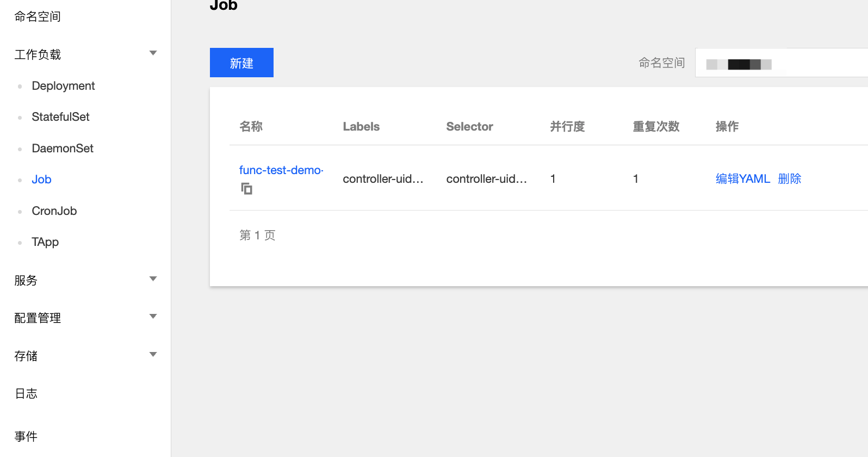The image size is (868, 457).
Task: Expand the 存储 section arrow
Action: 153,355
